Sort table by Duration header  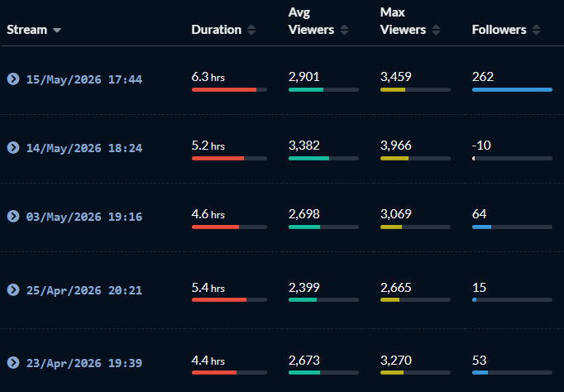(x=216, y=30)
